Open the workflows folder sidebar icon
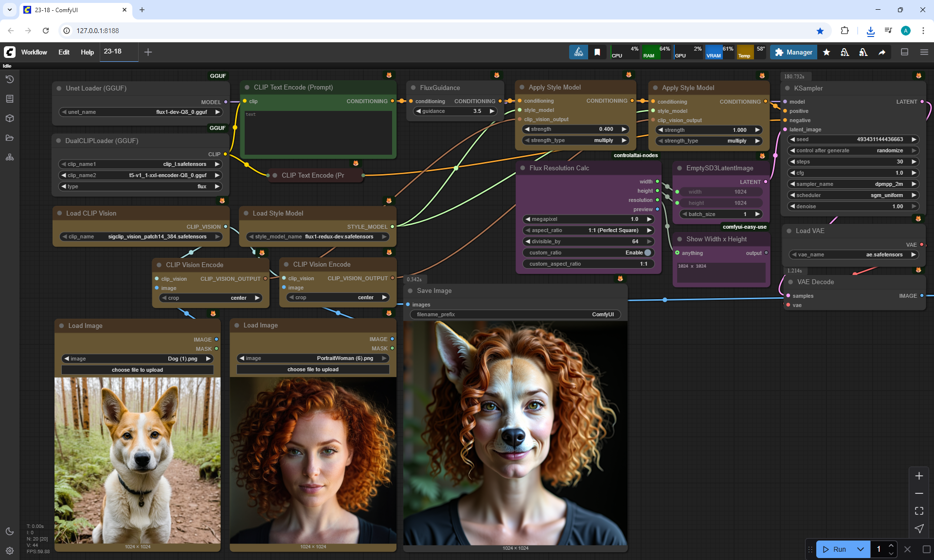The height and width of the screenshot is (560, 934). click(x=10, y=138)
